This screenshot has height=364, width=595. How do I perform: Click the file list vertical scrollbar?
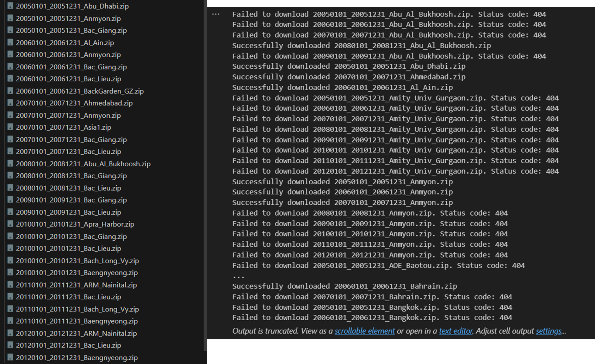(205, 176)
